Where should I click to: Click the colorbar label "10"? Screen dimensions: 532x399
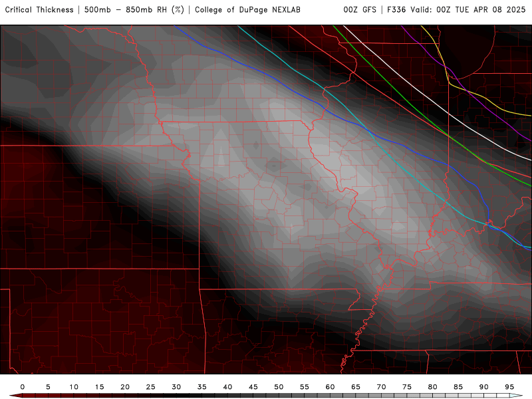[74, 387]
